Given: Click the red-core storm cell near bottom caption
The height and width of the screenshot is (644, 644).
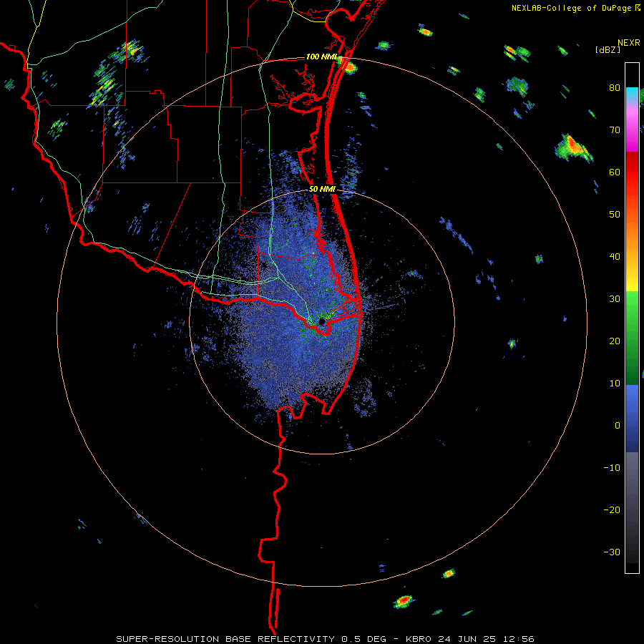Looking at the screenshot, I should 404,601.
